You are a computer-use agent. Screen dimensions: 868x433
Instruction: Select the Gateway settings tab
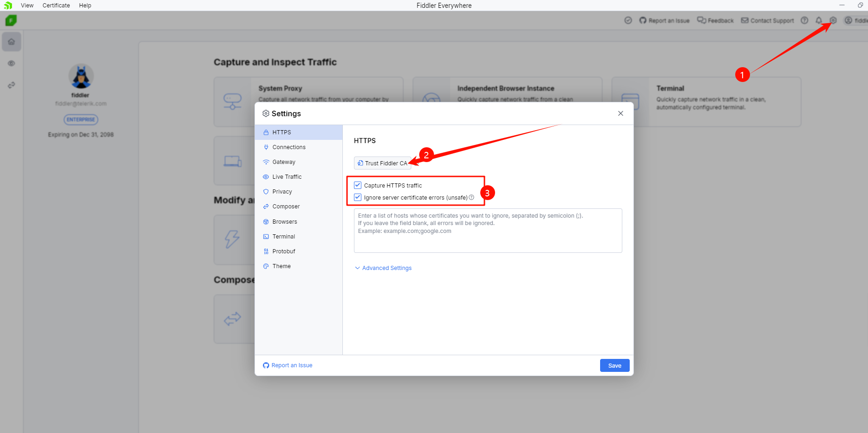click(298, 162)
